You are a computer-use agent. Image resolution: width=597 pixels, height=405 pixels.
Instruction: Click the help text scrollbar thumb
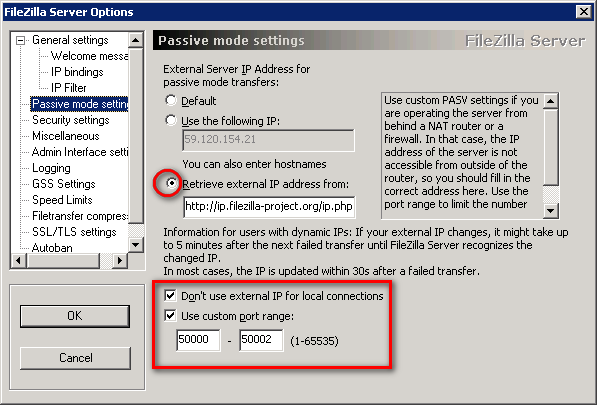[551, 147]
